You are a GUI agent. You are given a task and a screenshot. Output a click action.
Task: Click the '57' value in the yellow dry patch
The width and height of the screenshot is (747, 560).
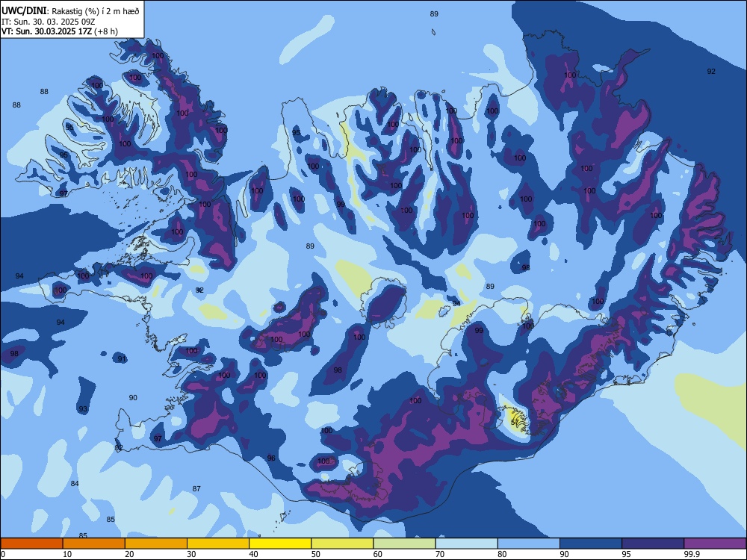tap(515, 423)
